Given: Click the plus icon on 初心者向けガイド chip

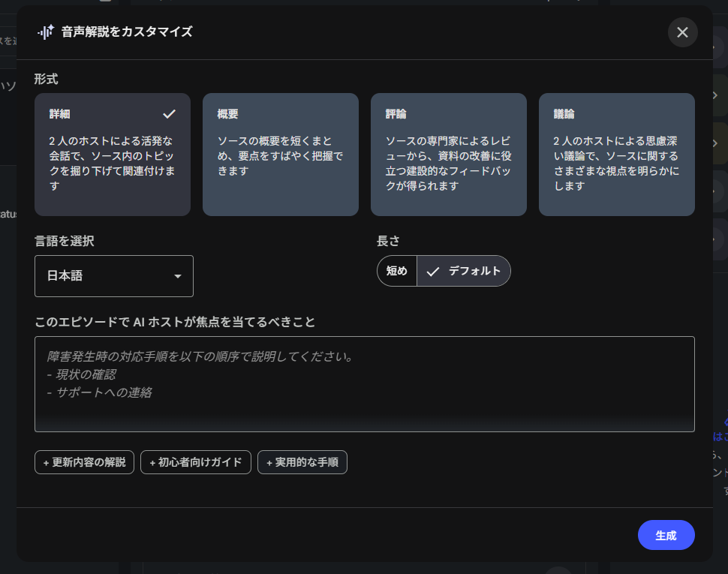Looking at the screenshot, I should pos(152,463).
